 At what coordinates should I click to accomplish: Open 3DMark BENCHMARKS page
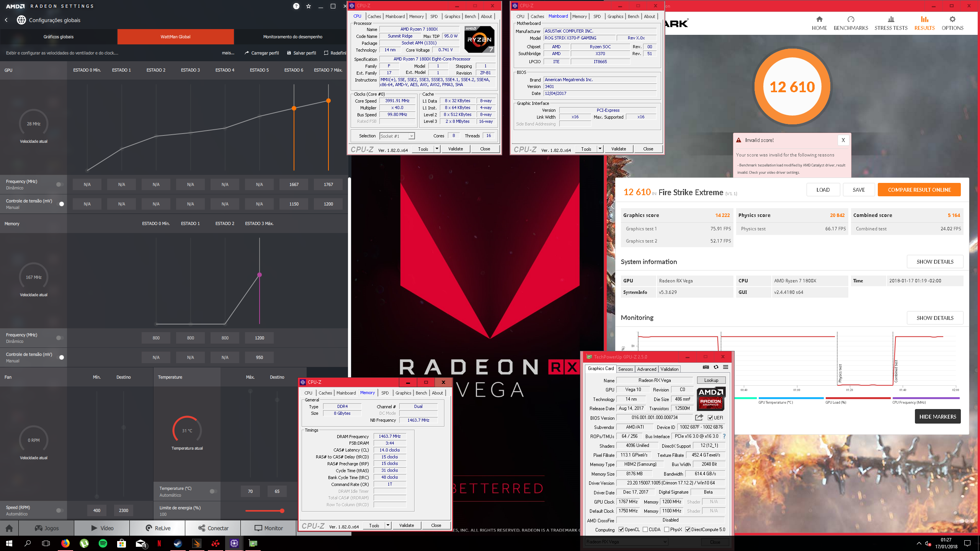851,23
